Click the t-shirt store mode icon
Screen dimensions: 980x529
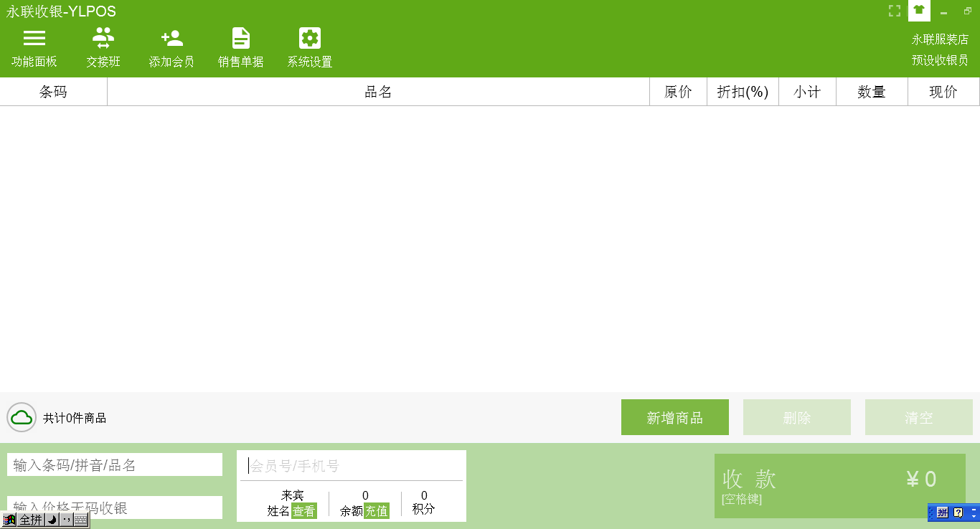tap(919, 11)
